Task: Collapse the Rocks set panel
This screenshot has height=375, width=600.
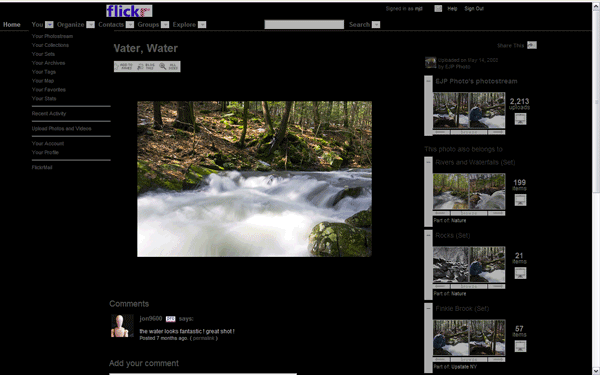Action: (x=428, y=235)
